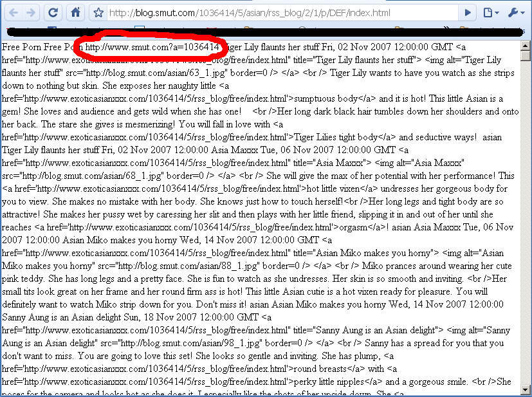Bookmark this page with the star icon
The width and height of the screenshot is (532, 397).
[98, 13]
